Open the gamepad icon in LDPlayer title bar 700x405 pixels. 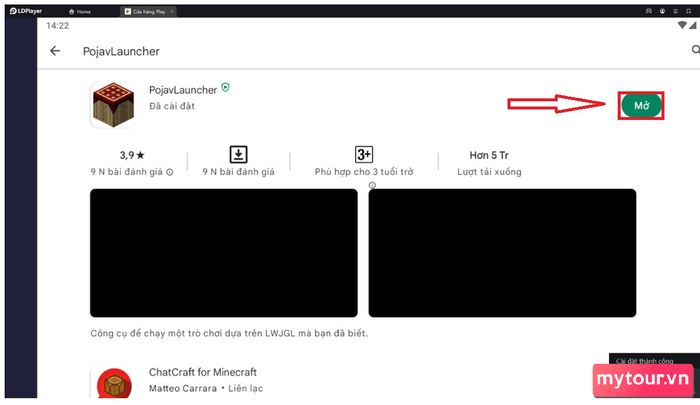coord(649,11)
